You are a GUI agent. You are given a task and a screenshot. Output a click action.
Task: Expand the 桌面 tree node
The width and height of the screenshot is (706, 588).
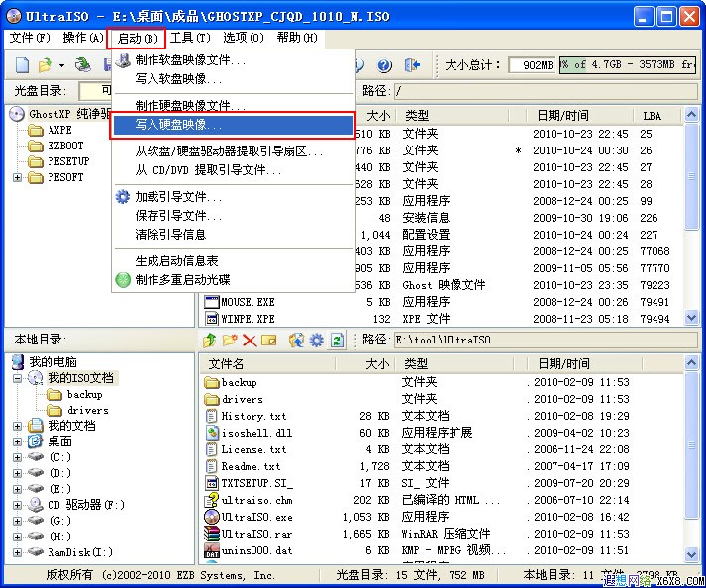17,441
